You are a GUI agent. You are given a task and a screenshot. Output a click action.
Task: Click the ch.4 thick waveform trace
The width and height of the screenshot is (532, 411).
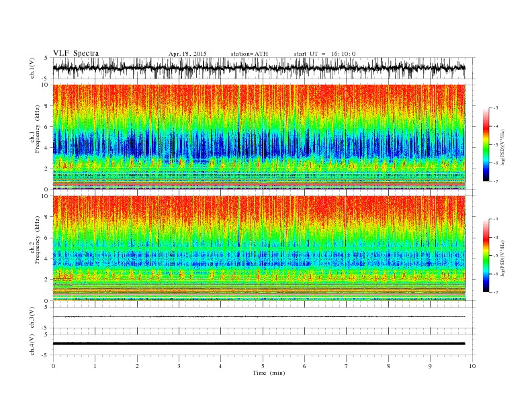tap(259, 344)
